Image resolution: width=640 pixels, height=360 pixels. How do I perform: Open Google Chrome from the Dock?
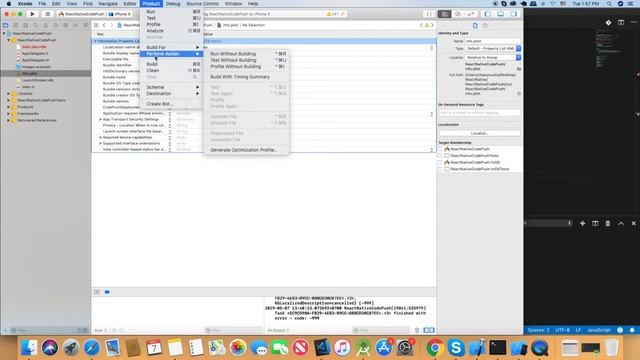point(435,348)
